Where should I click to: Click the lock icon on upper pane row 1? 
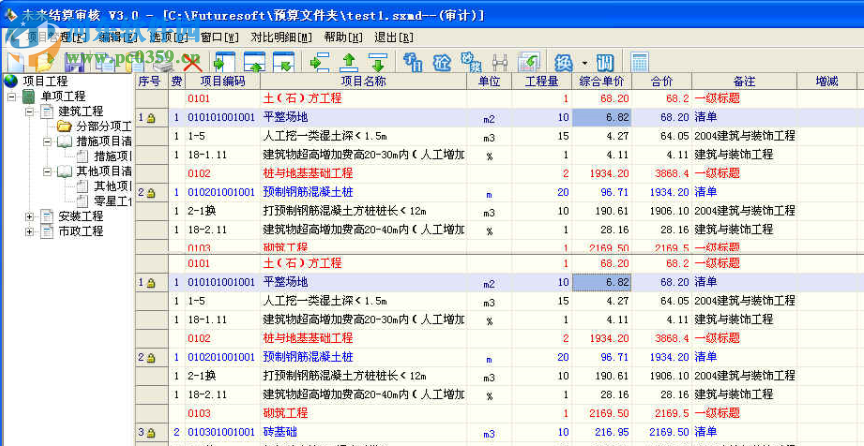151,117
